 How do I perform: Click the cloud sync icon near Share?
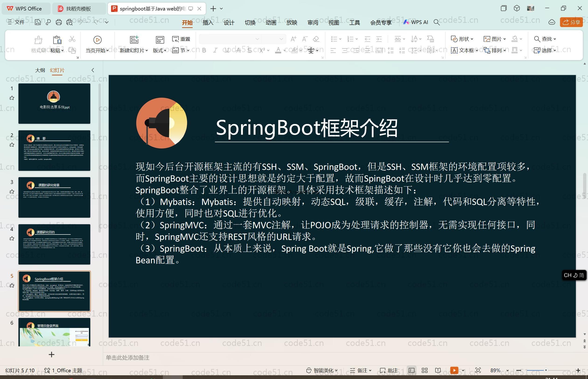coord(552,22)
